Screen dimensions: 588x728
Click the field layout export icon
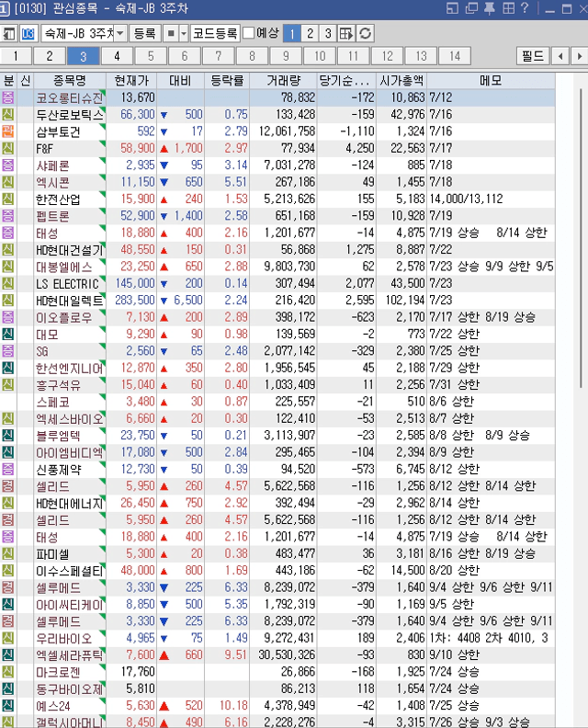(345, 33)
